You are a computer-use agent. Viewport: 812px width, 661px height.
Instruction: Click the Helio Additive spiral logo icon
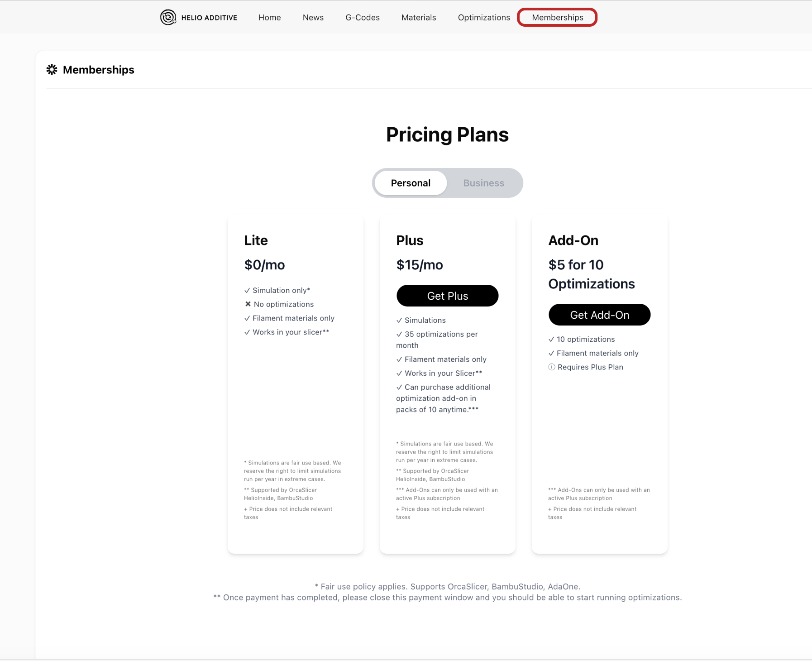pyautogui.click(x=168, y=18)
